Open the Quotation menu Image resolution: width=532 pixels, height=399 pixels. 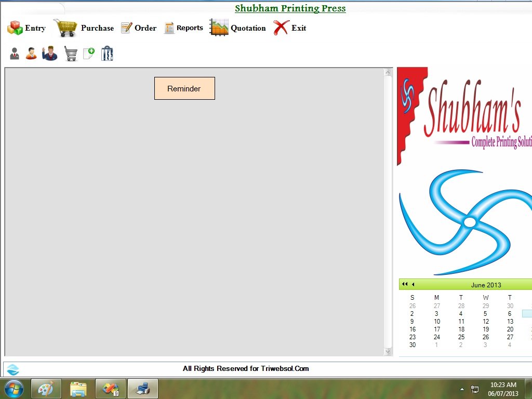coord(248,28)
